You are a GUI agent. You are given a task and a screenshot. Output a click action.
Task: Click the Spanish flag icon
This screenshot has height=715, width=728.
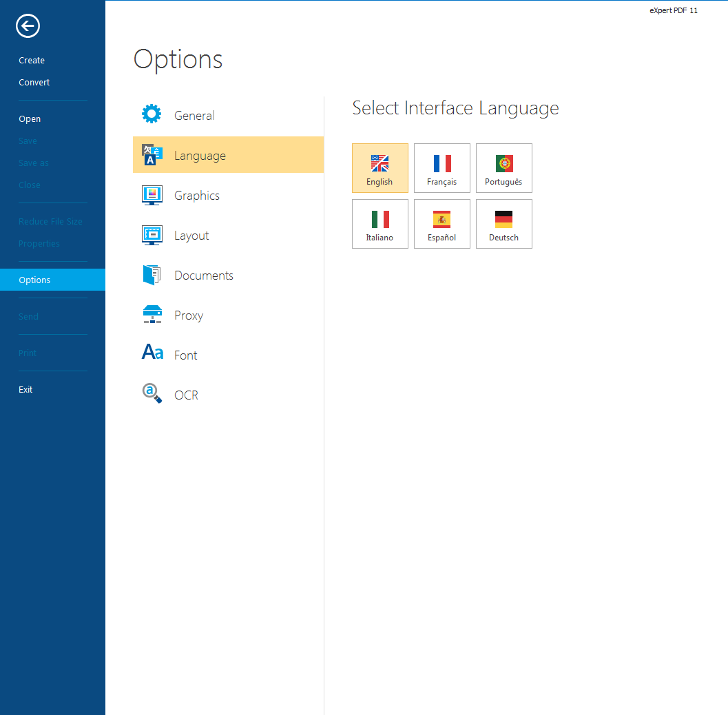441,219
